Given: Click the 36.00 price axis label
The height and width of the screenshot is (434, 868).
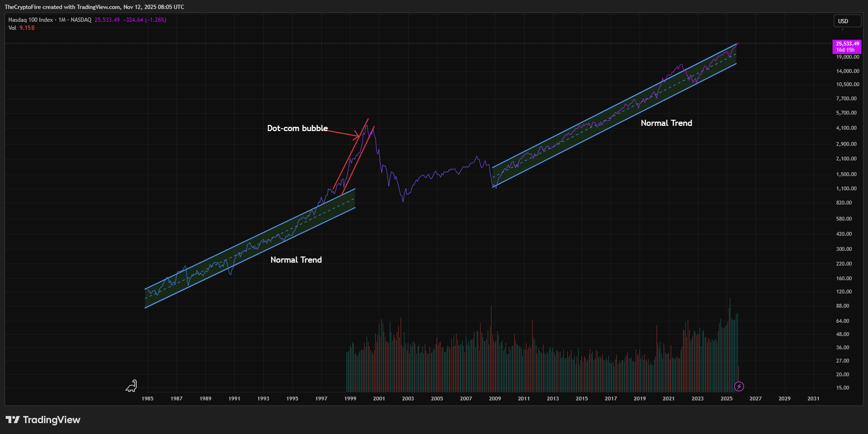Looking at the screenshot, I should coord(842,348).
